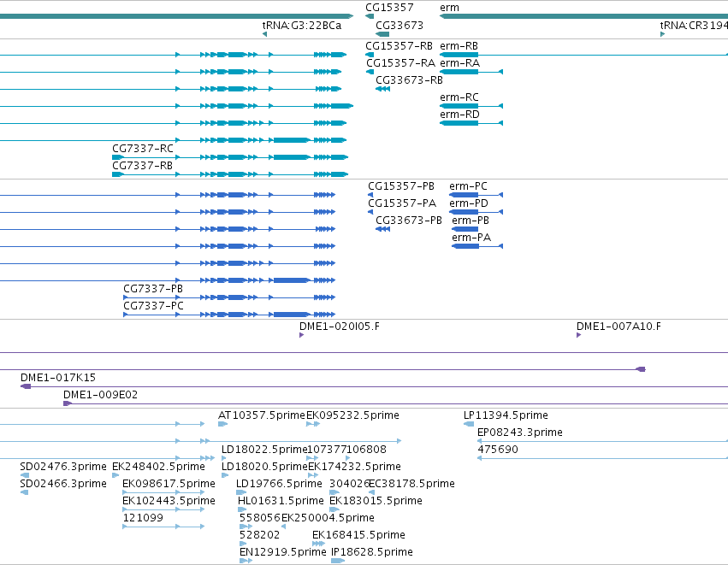Select tRNA:G3:22BCa feature label
728x565 pixels.
(302, 26)
